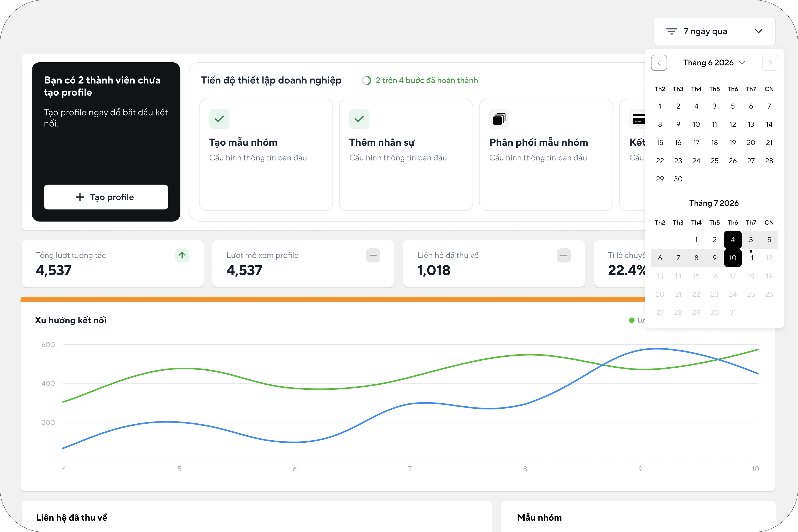This screenshot has width=798, height=532.
Task: Select July 7 in the calendar
Action: 678,258
